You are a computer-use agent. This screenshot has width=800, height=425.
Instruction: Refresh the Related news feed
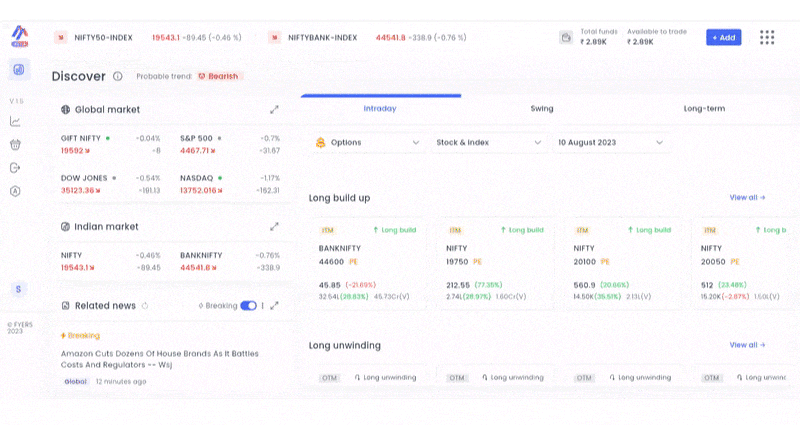click(x=145, y=306)
